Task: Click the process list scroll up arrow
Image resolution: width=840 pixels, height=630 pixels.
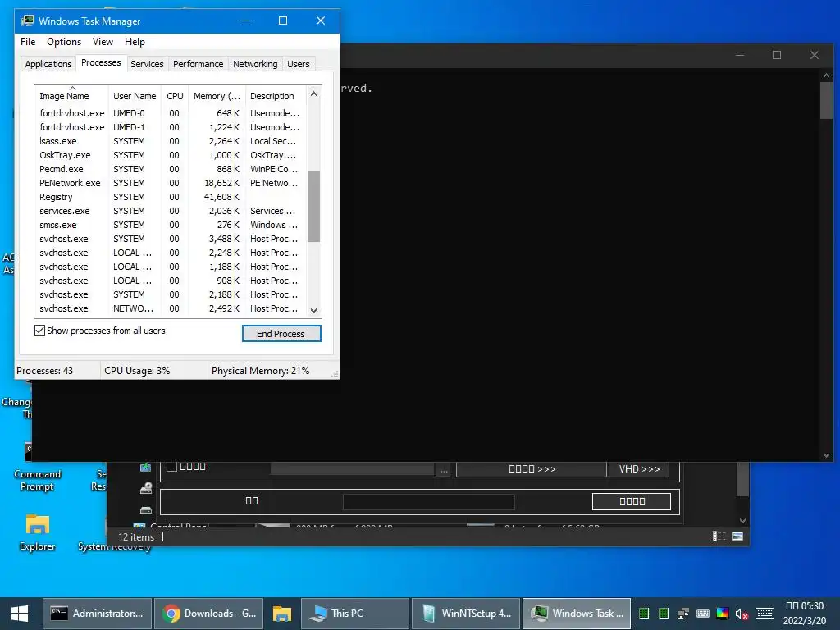Action: (314, 94)
